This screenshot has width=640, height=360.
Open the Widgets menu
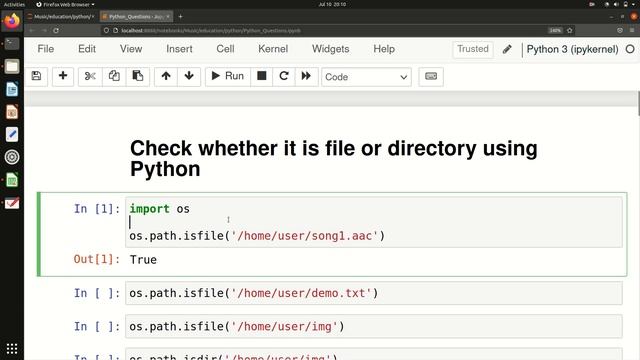[x=331, y=49]
